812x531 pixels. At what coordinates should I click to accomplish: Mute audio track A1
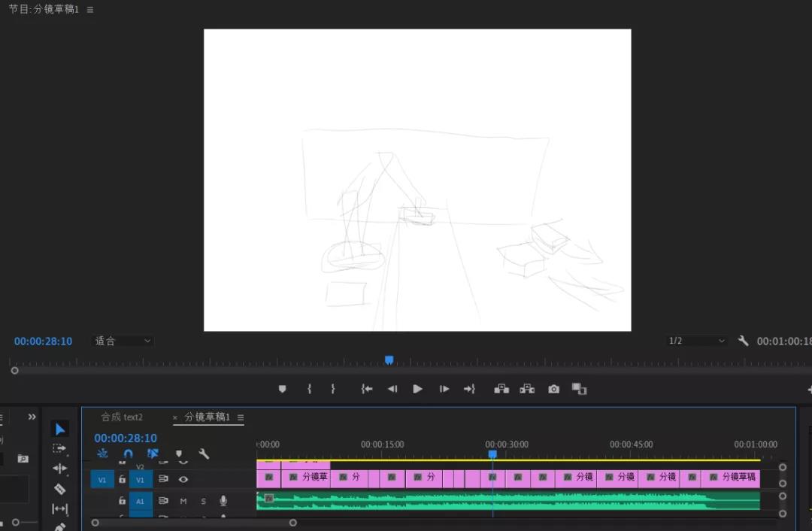pos(183,501)
